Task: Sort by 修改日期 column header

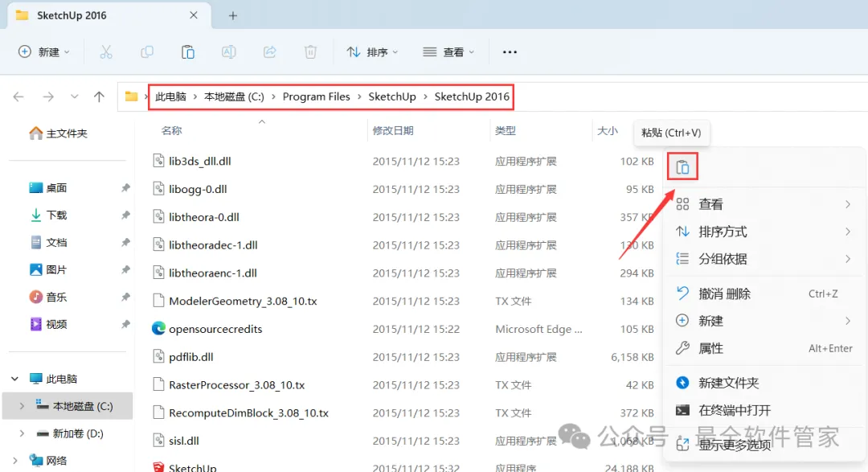Action: [393, 131]
